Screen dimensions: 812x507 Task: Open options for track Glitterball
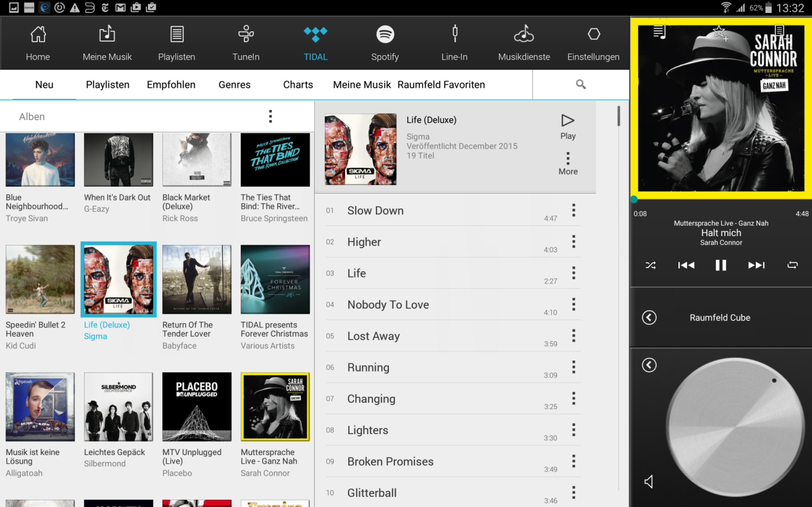[573, 492]
